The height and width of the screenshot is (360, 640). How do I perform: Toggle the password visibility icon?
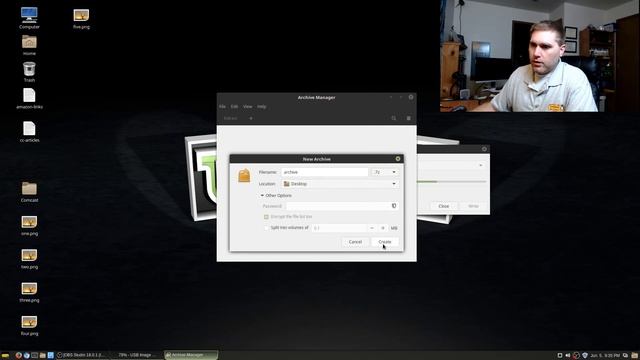point(394,206)
